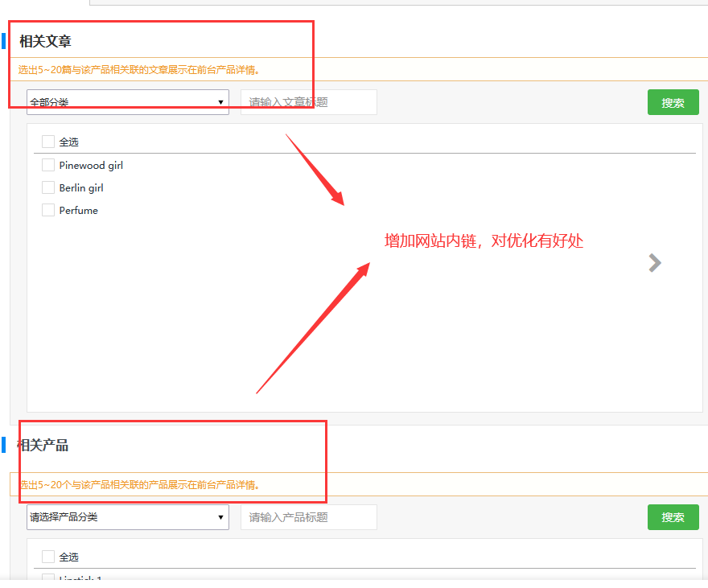
Task: Tick 全选 checkbox in the product list
Action: point(48,557)
